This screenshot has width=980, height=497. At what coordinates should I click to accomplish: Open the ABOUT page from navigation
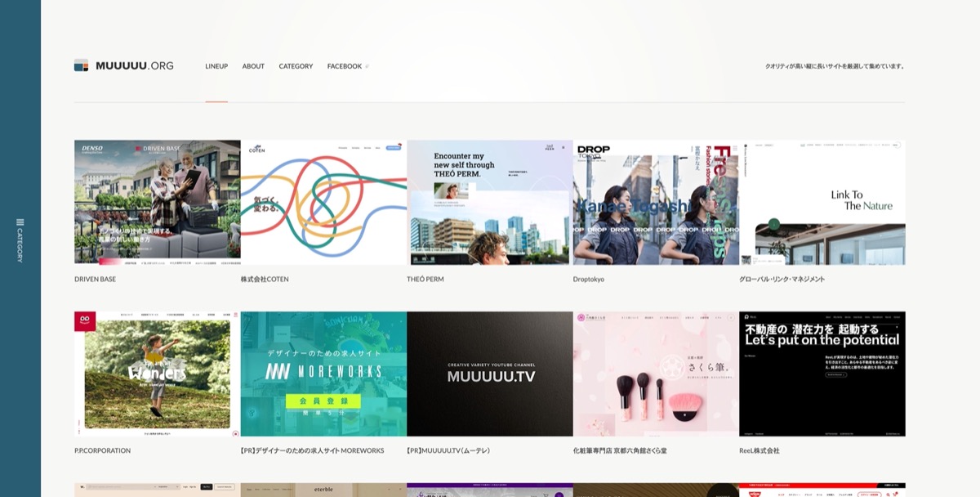click(253, 66)
